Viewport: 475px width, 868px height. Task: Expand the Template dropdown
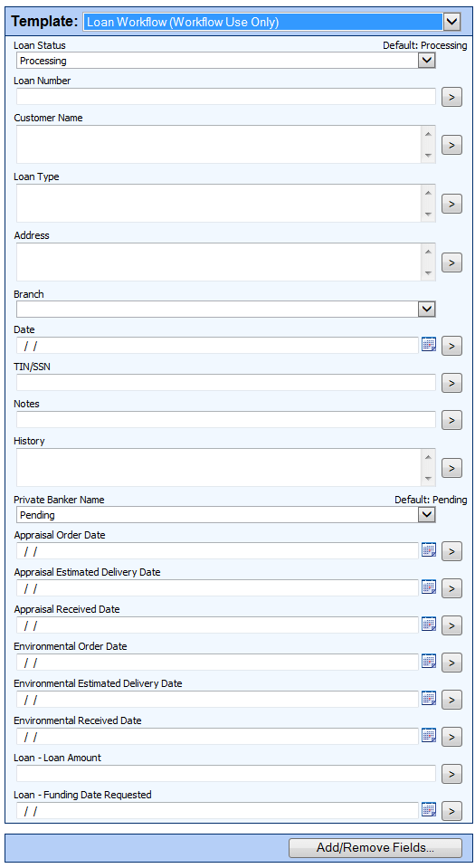(451, 22)
